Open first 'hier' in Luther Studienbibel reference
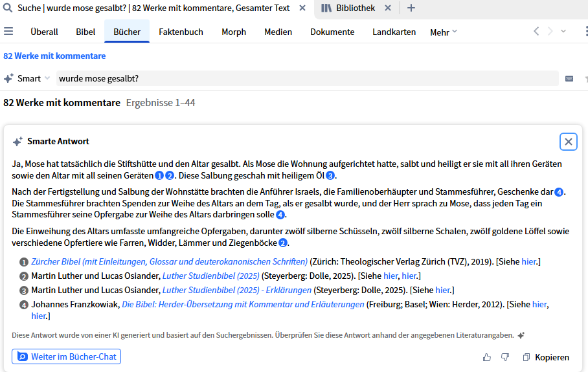 click(x=390, y=276)
